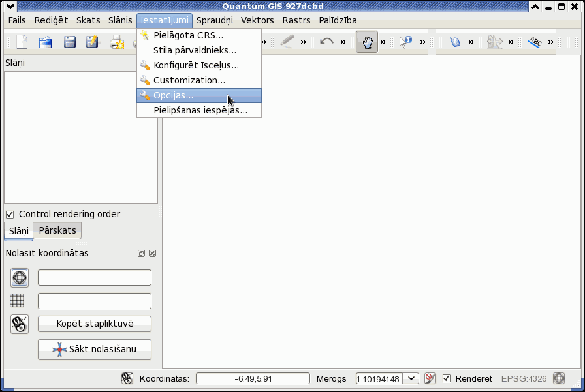Screen dimensions: 585x392
Task: Click the Koordinātas value field
Action: [x=253, y=378]
